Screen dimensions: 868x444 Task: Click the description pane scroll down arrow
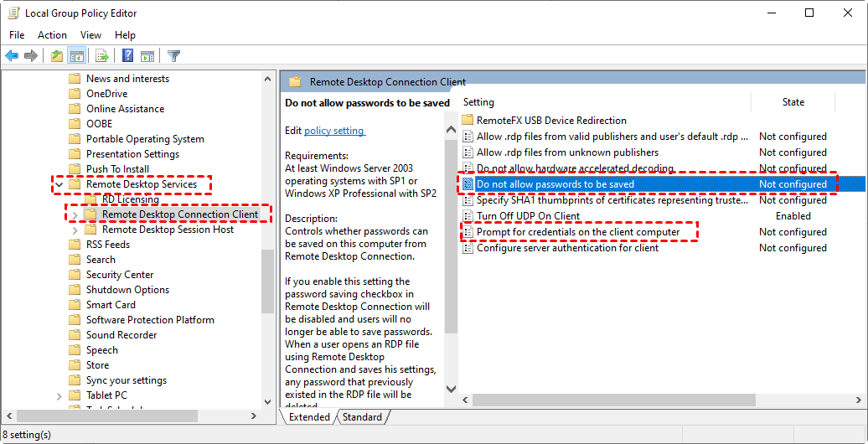tap(452, 390)
